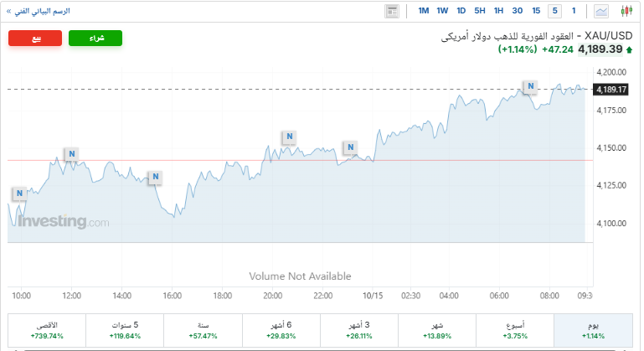Switch to the 5 سنوات range tab

[x=124, y=328]
